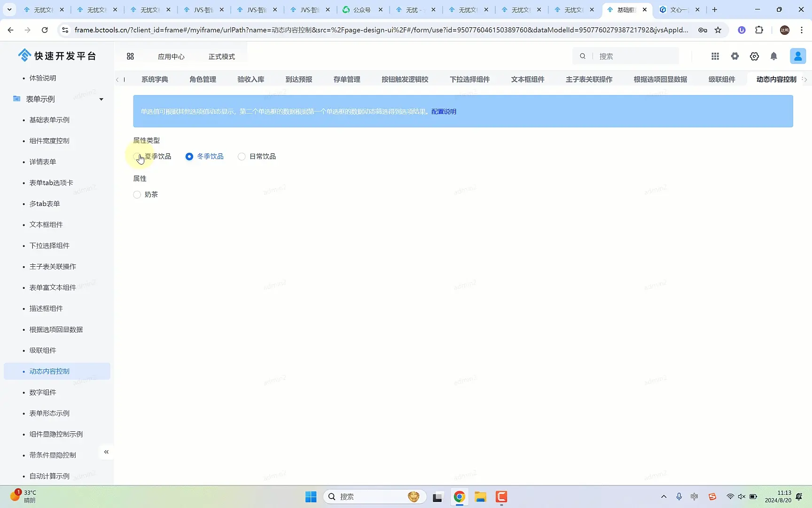Select the 奶茶 radio option
The image size is (812, 508).
pyautogui.click(x=146, y=194)
